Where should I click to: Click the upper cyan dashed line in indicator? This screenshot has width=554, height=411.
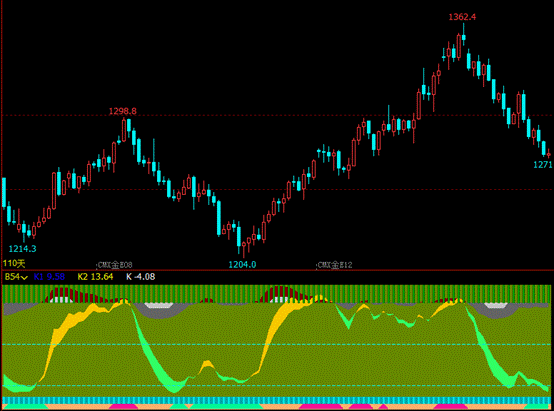277,344
